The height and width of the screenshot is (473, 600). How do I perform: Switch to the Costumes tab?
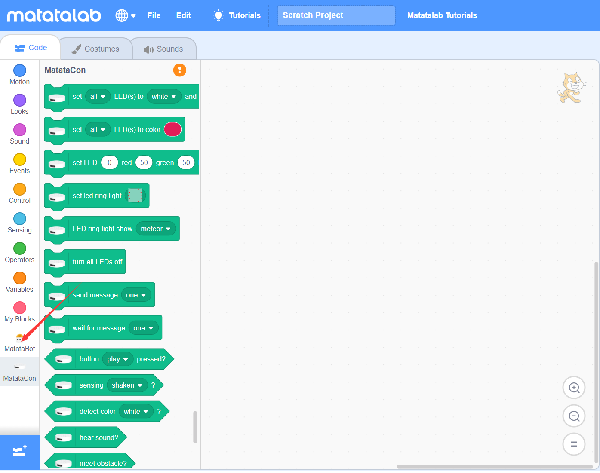click(x=96, y=49)
